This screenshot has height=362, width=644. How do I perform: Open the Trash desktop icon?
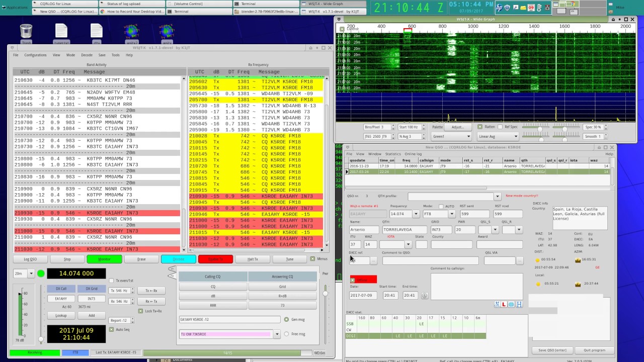click(26, 32)
